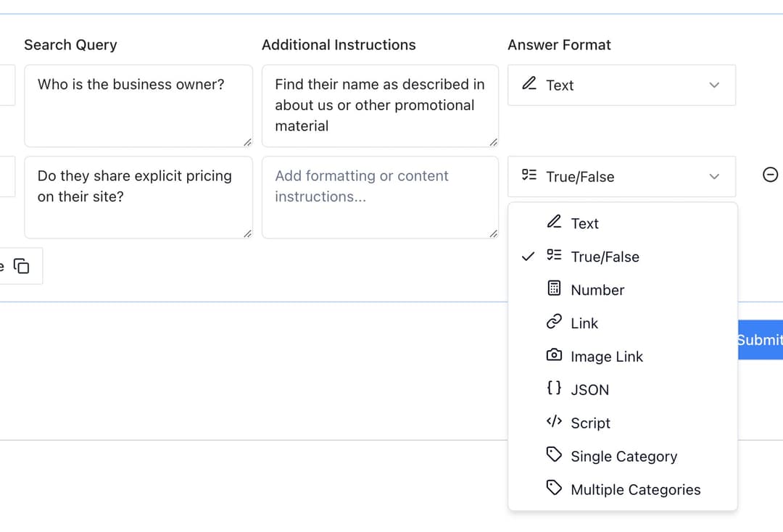
Task: Choose Multiple Categories from the dropdown
Action: tap(636, 489)
